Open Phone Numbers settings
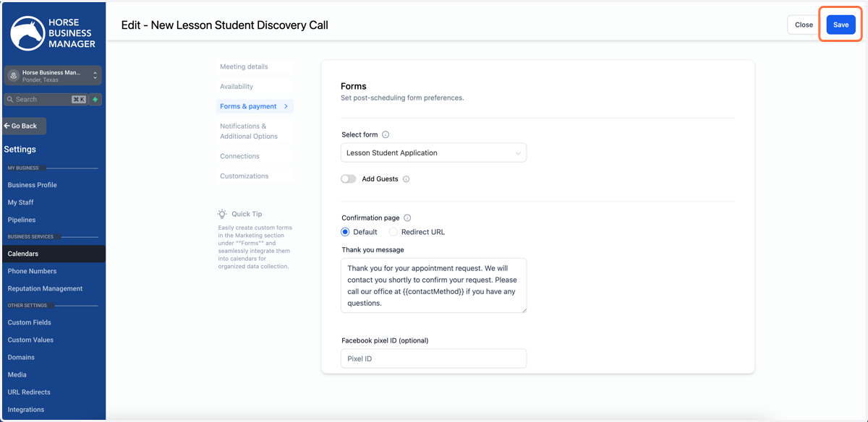 click(32, 271)
